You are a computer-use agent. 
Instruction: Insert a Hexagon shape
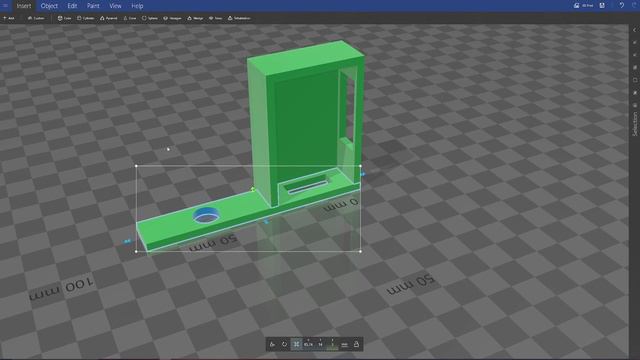[x=172, y=18]
